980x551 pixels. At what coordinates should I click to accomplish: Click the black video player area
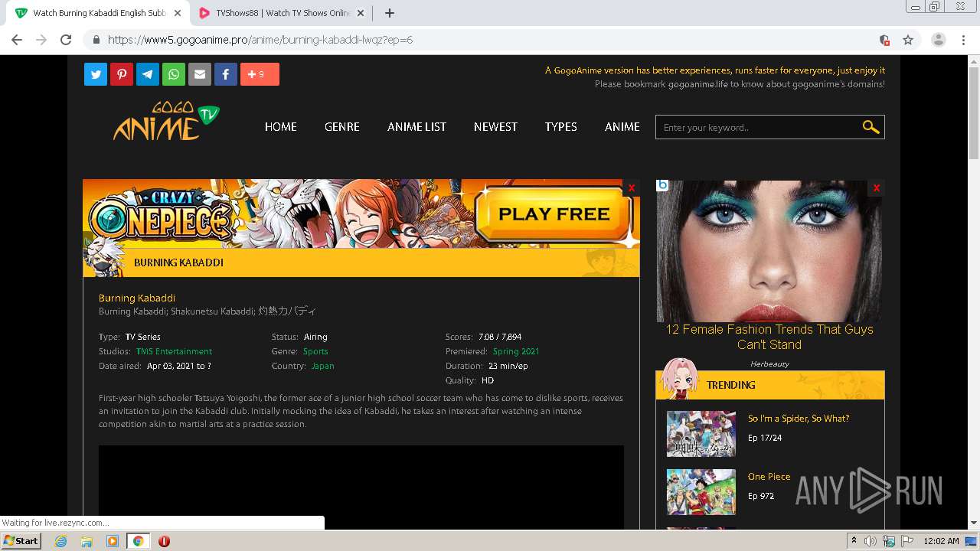click(361, 487)
